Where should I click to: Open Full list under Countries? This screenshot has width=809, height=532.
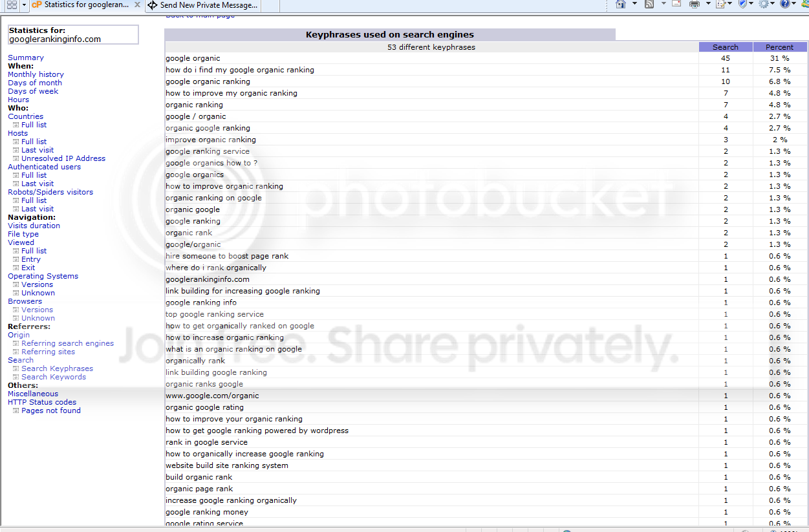34,125
